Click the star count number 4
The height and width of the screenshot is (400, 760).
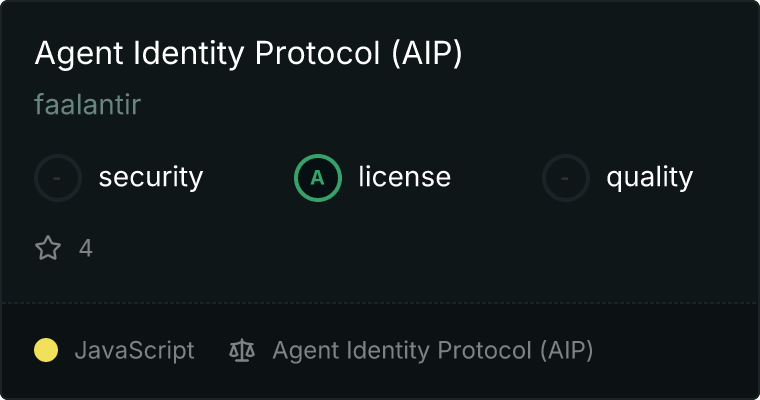click(x=86, y=248)
